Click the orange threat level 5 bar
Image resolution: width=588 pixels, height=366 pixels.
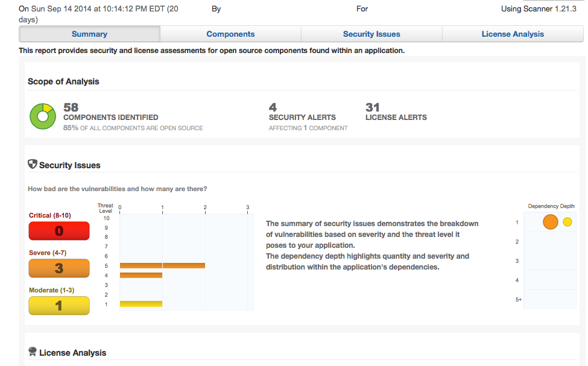click(x=162, y=265)
